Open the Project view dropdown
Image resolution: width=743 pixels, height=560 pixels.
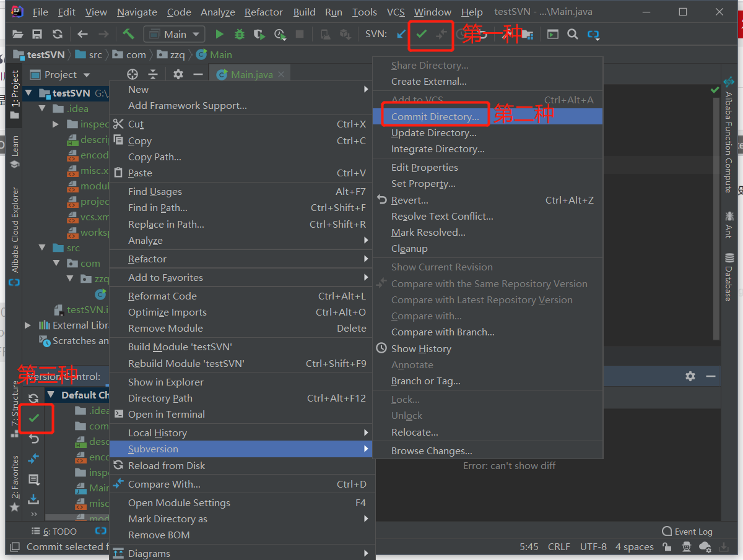pyautogui.click(x=61, y=75)
